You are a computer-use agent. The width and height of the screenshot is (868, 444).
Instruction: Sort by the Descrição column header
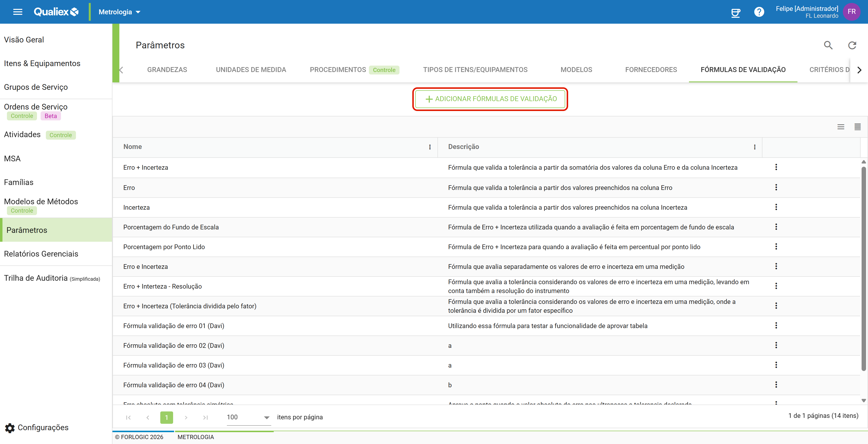[463, 147]
